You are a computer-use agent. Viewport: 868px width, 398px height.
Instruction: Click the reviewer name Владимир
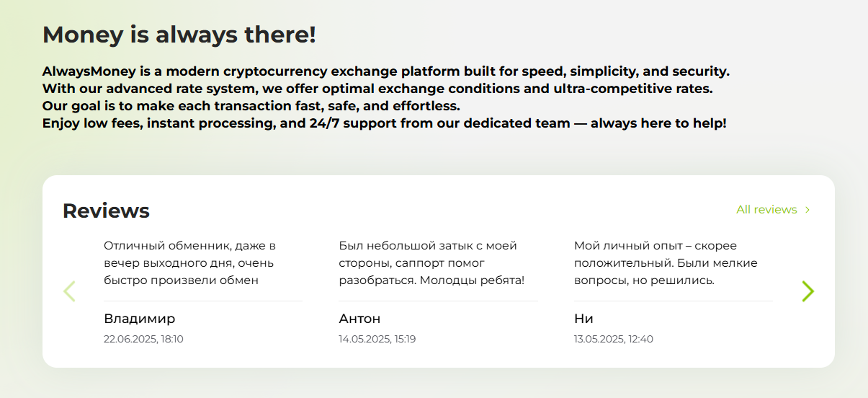point(140,319)
